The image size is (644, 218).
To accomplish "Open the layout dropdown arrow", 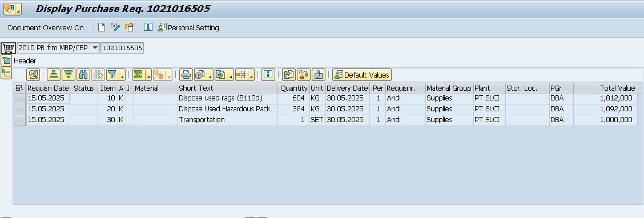I will coord(251,75).
